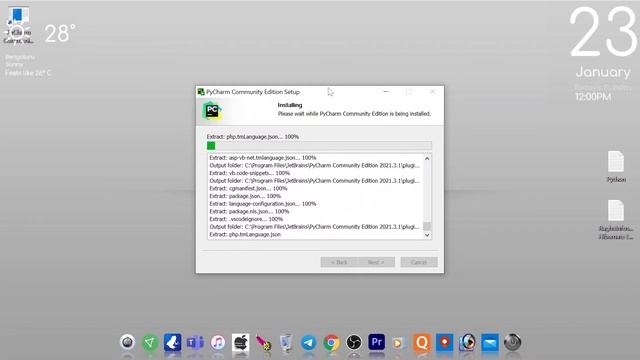The height and width of the screenshot is (360, 640).
Task: Launch OBS Studio from the dock
Action: pos(353,342)
